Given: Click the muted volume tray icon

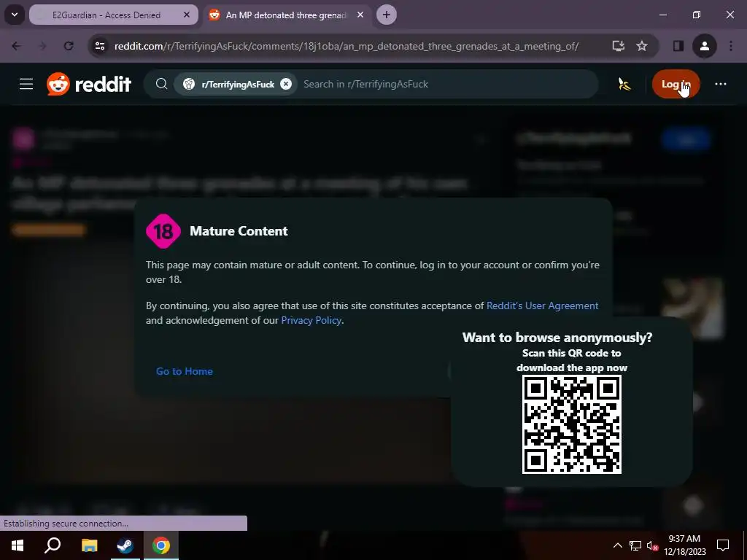Looking at the screenshot, I should (652, 545).
